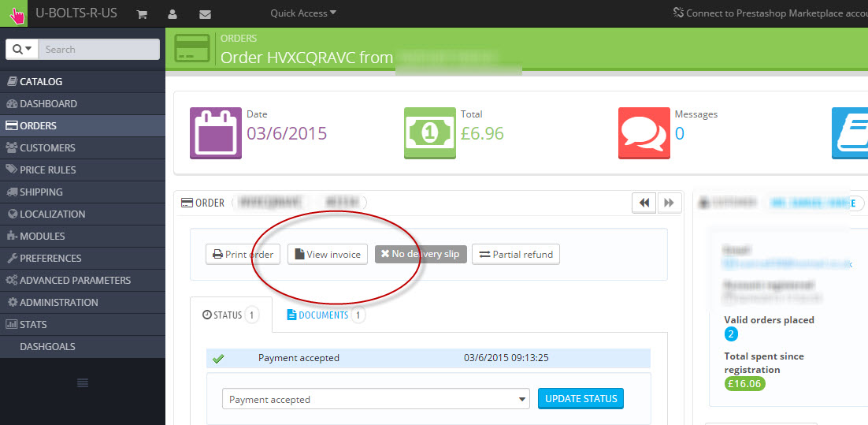Screen dimensions: 868x425
Task: Open Administration menu item
Action: click(83, 303)
